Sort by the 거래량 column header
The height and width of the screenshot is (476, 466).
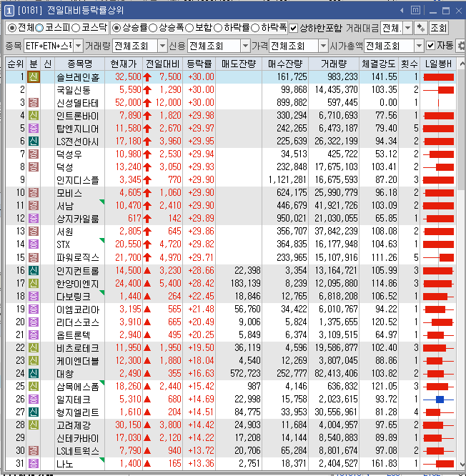pos(334,64)
